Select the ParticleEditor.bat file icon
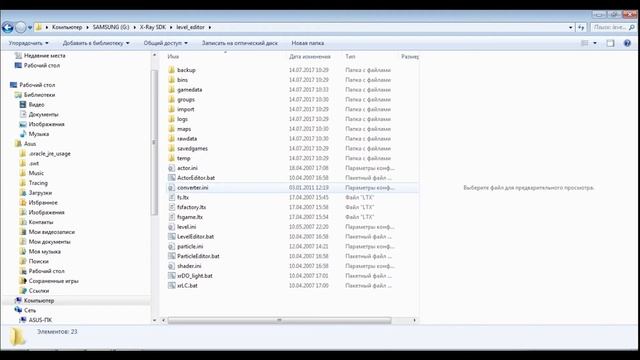This screenshot has height=360, width=640. (171, 256)
